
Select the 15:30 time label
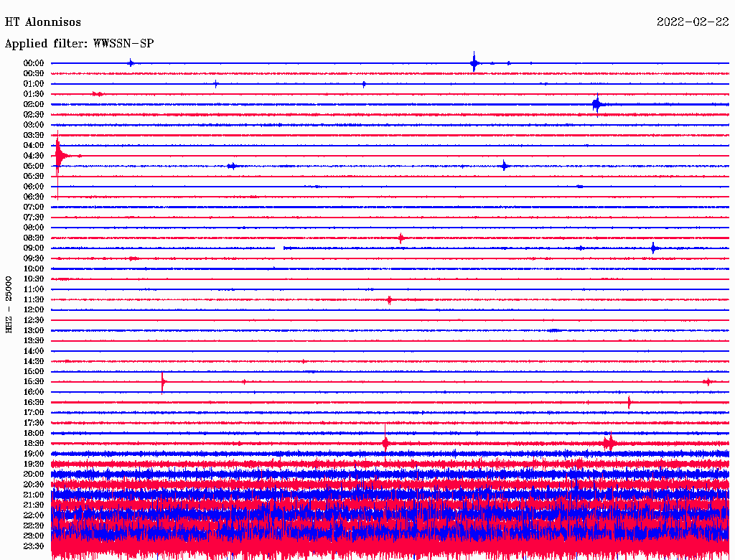pyautogui.click(x=34, y=382)
